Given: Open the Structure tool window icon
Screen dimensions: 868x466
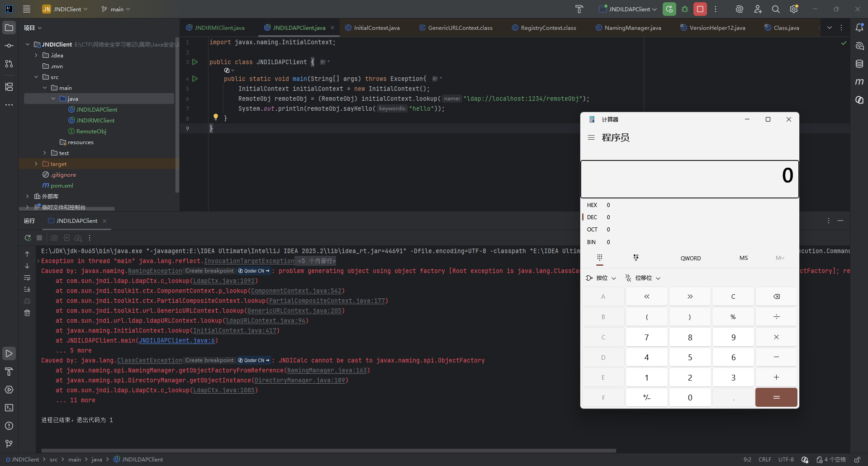Looking at the screenshot, I should pyautogui.click(x=9, y=87).
